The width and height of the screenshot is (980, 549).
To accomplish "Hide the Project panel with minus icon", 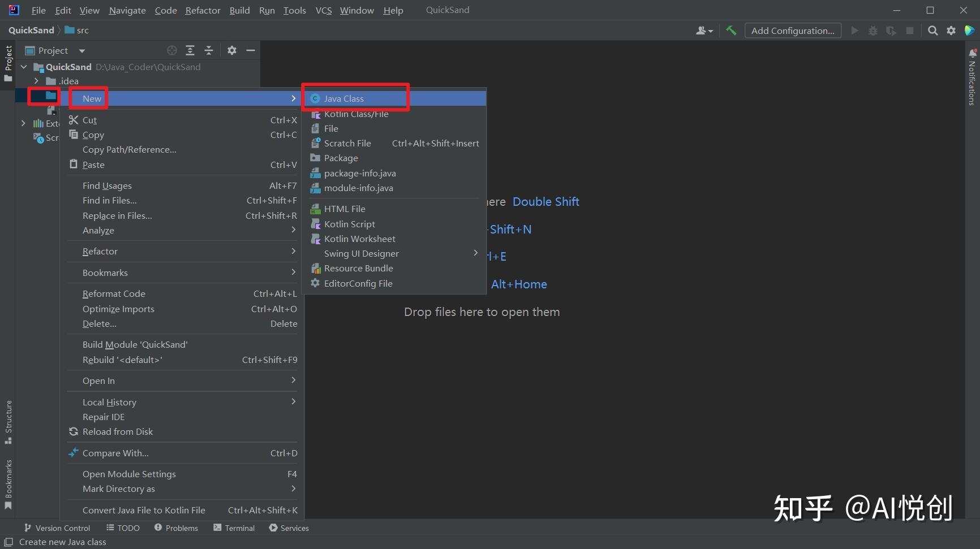I will 251,50.
